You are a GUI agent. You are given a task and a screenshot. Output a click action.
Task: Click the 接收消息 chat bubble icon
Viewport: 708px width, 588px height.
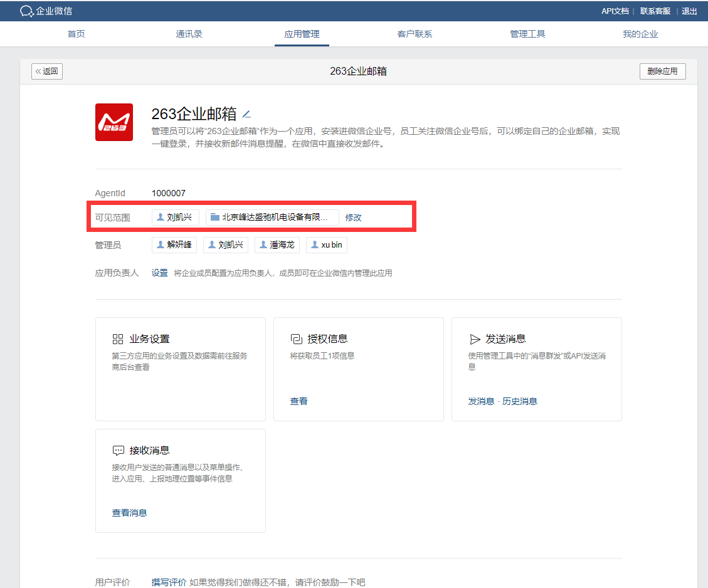(x=119, y=450)
